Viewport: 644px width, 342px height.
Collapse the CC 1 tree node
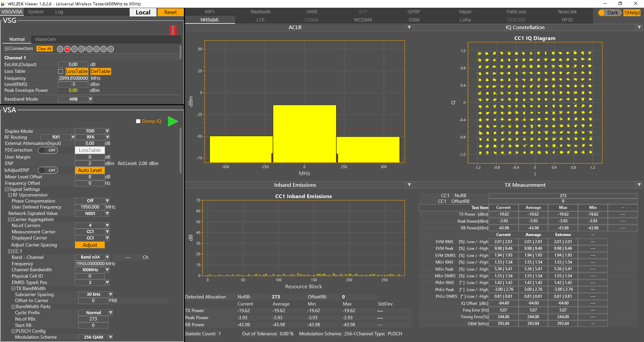(x=10, y=251)
